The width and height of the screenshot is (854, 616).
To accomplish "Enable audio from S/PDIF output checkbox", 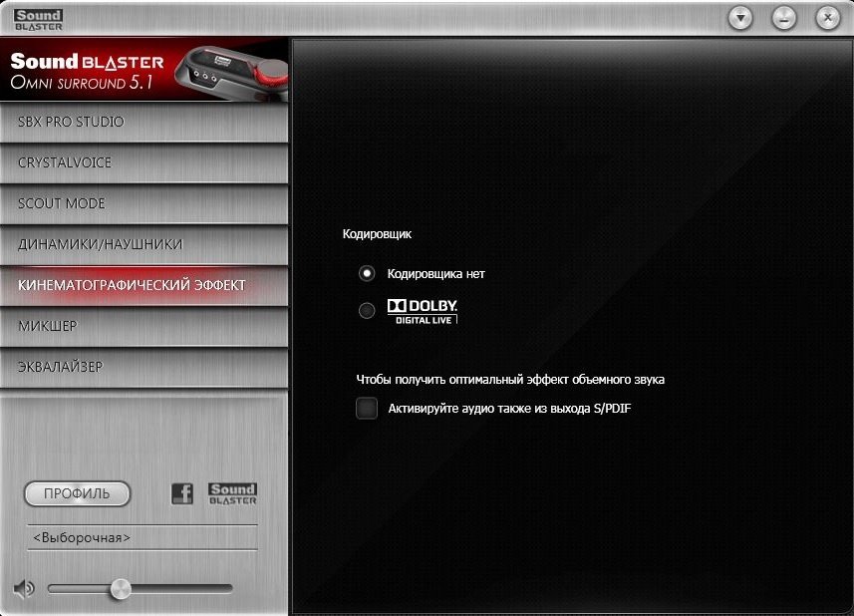I will (367, 408).
